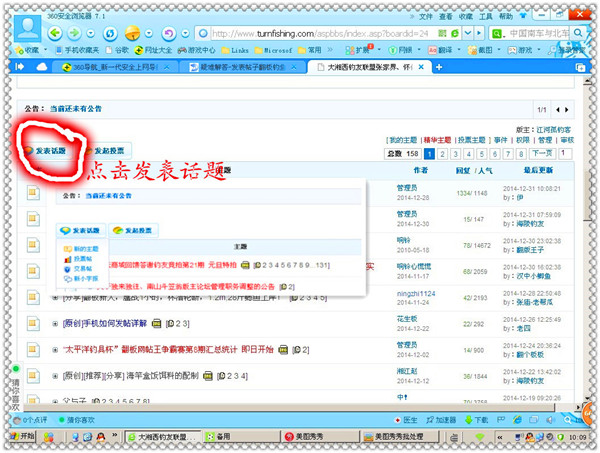Image resolution: width=600 pixels, height=453 pixels.
Task: Open topic [原创]手机如何发帖详解
Action: pyautogui.click(x=105, y=324)
